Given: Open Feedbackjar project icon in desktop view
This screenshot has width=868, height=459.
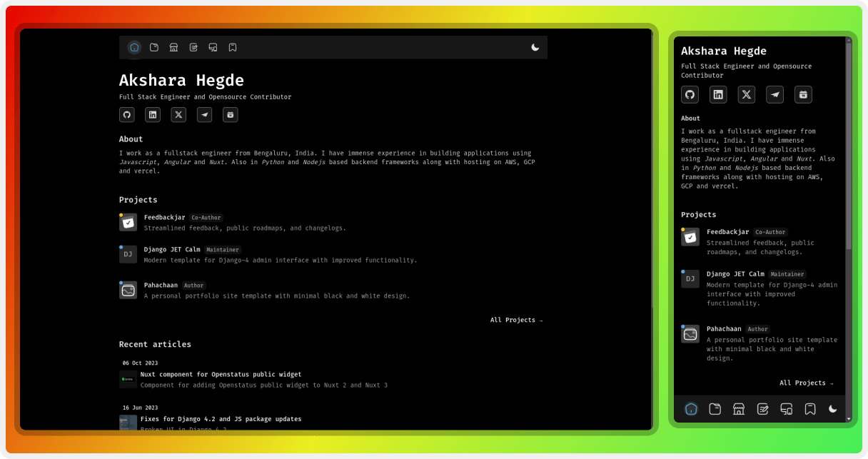Looking at the screenshot, I should tap(128, 222).
